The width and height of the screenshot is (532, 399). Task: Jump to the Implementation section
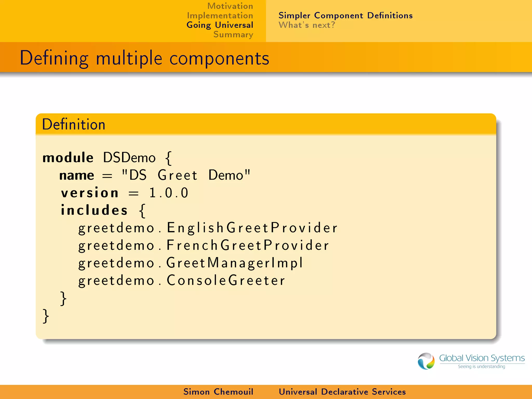coord(220,16)
